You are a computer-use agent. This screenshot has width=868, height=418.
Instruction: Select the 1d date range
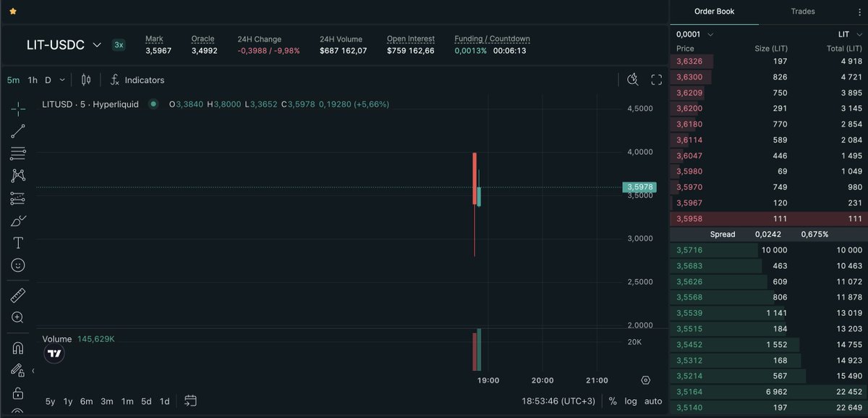(164, 401)
